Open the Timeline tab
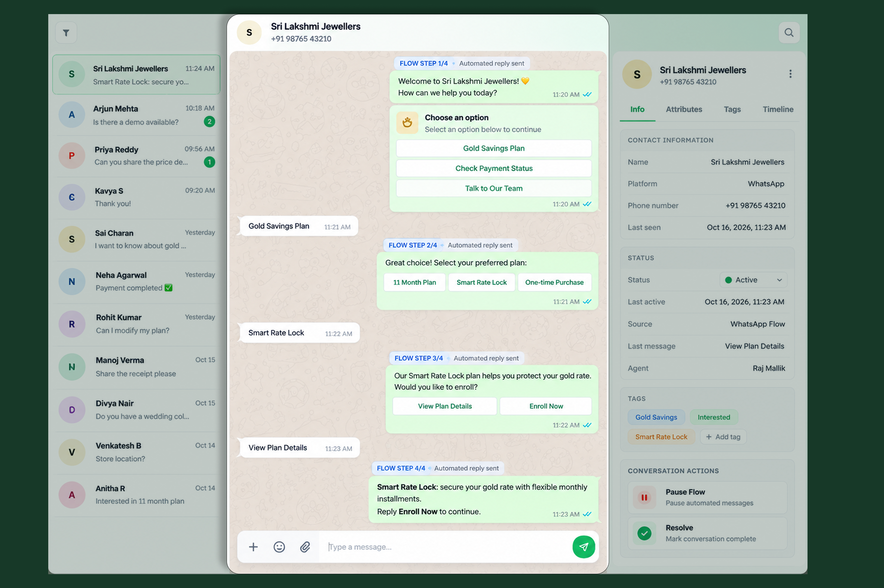This screenshot has height=588, width=884. [x=778, y=109]
